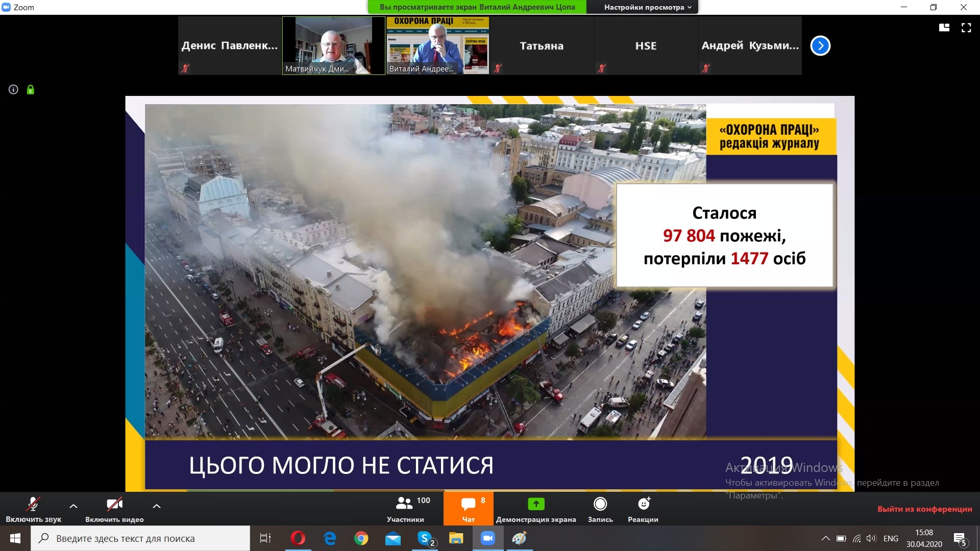Screen dimensions: 980x551
Task: Open clock showing 15:08 30.04.2020
Action: (x=924, y=538)
